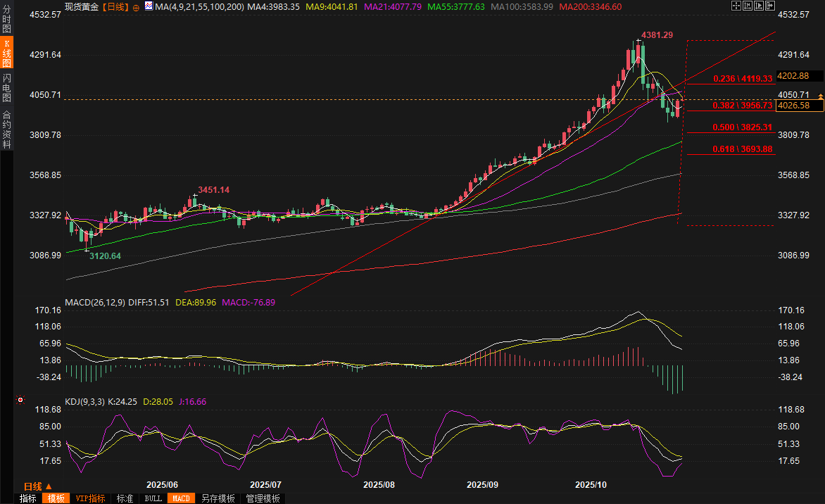The height and width of the screenshot is (504, 825).
Task: Click the VIP指标 button
Action: [90, 498]
